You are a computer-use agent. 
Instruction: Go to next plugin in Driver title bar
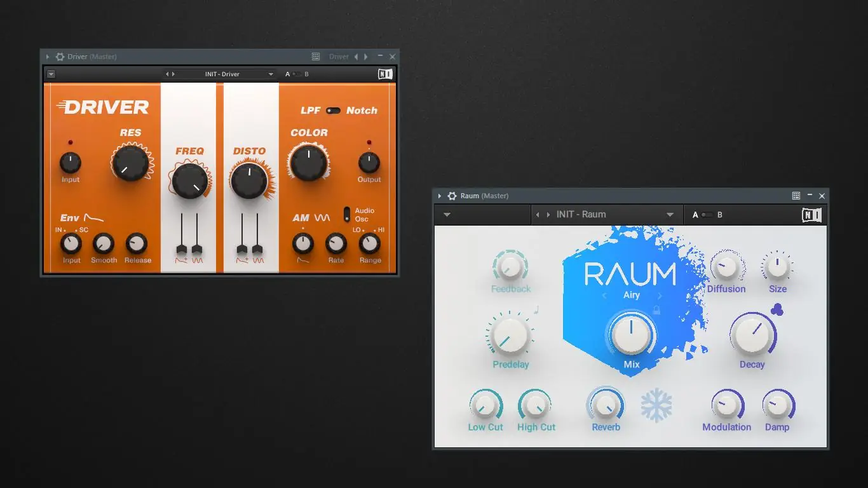[x=365, y=57]
